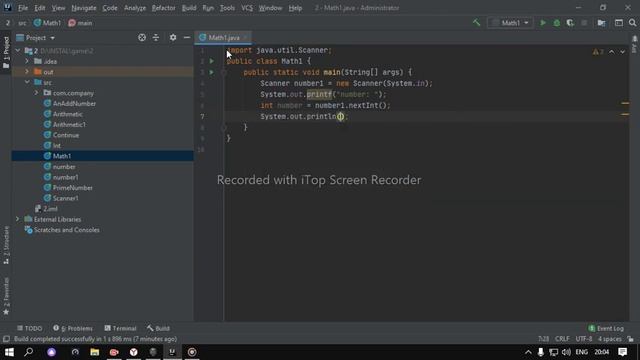Image resolution: width=640 pixels, height=360 pixels.
Task: Click run gutter arrow beside class Math1
Action: (211, 61)
